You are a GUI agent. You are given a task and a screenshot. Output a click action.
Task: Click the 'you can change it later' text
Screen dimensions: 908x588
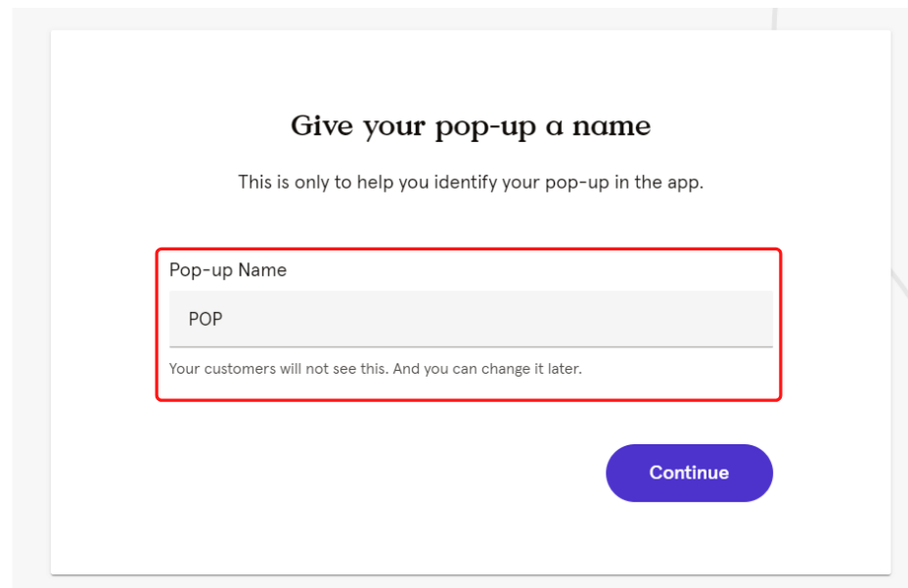(502, 369)
